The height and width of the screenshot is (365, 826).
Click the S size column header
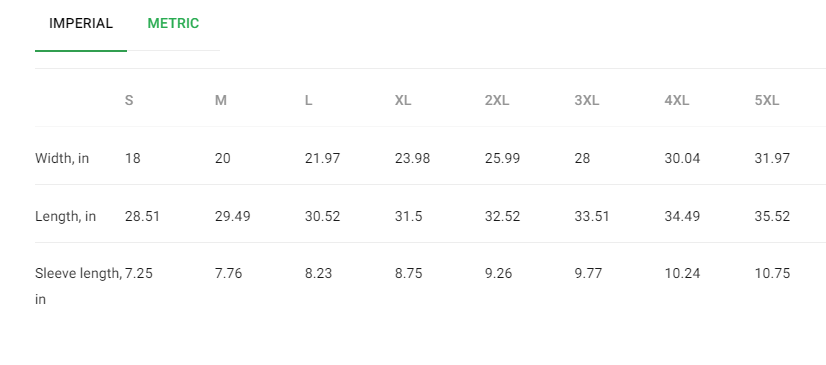pyautogui.click(x=129, y=101)
